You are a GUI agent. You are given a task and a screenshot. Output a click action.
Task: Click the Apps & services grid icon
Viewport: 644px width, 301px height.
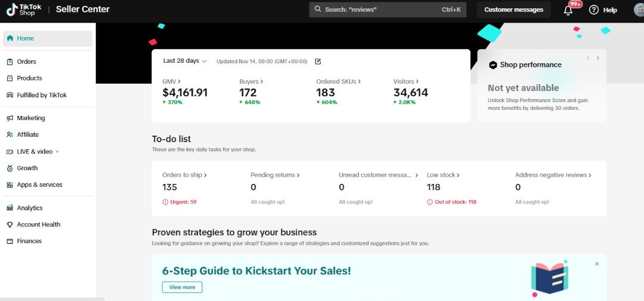[10, 185]
